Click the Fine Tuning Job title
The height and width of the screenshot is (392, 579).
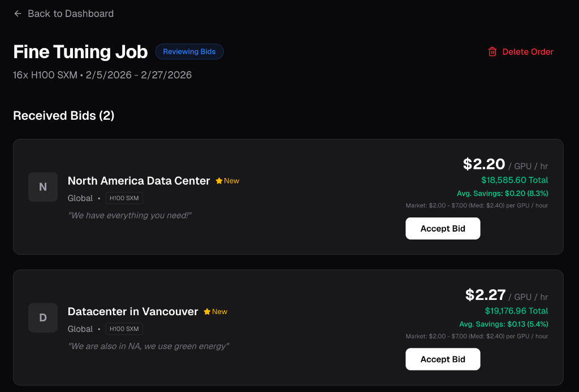tap(80, 51)
